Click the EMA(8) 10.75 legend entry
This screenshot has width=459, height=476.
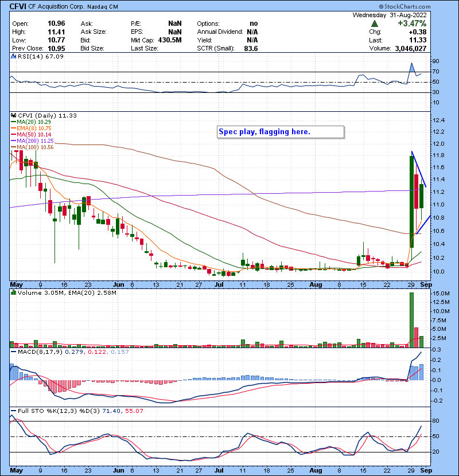pyautogui.click(x=32, y=128)
